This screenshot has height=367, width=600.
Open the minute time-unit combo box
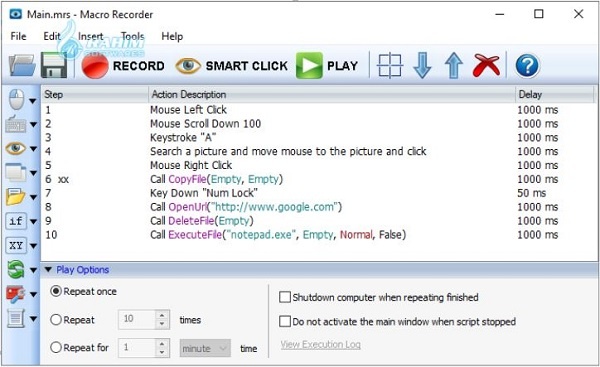(205, 348)
